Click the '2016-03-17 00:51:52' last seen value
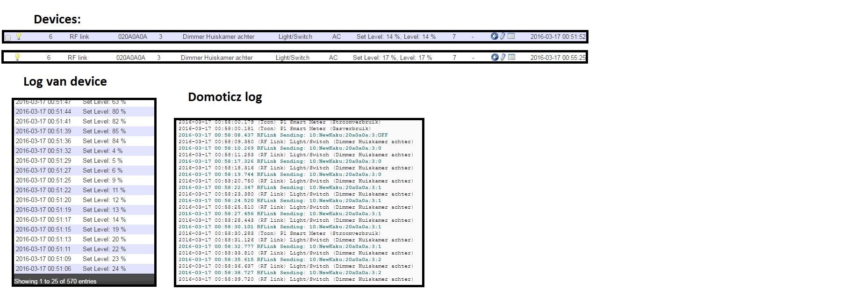 [x=558, y=36]
